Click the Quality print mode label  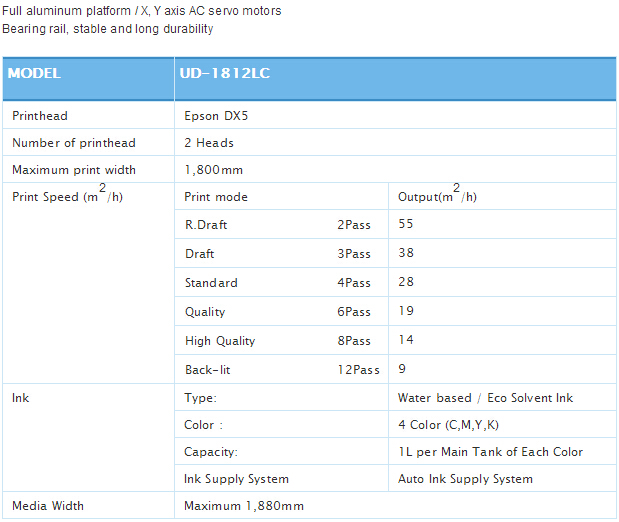click(205, 312)
